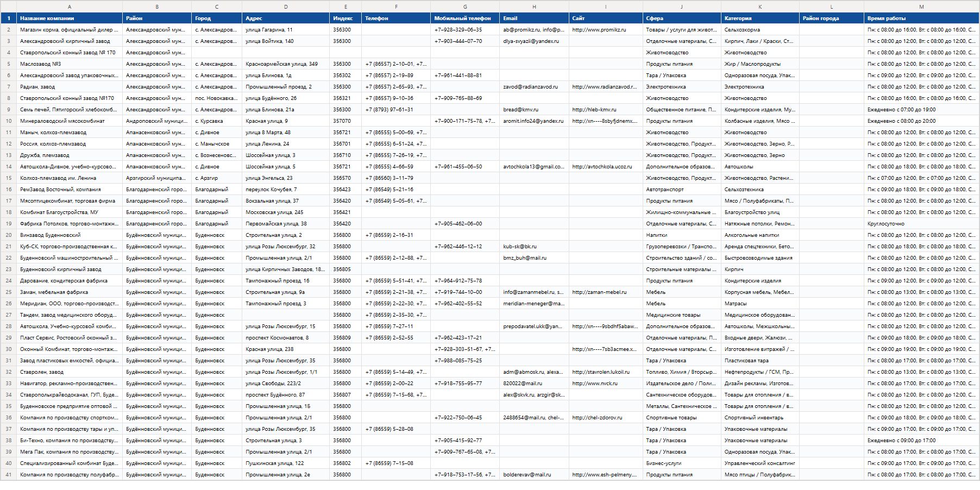Click 'Категория' header cell

coord(760,18)
